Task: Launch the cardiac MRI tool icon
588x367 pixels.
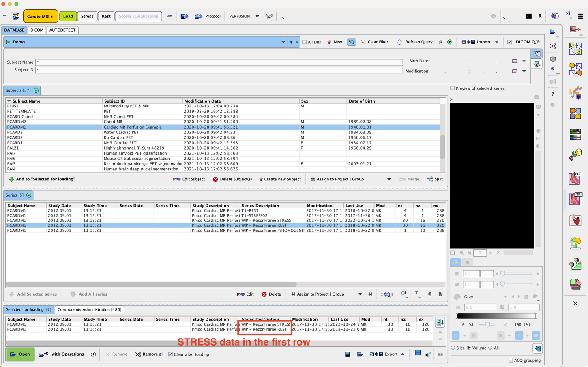Action: click(575, 199)
